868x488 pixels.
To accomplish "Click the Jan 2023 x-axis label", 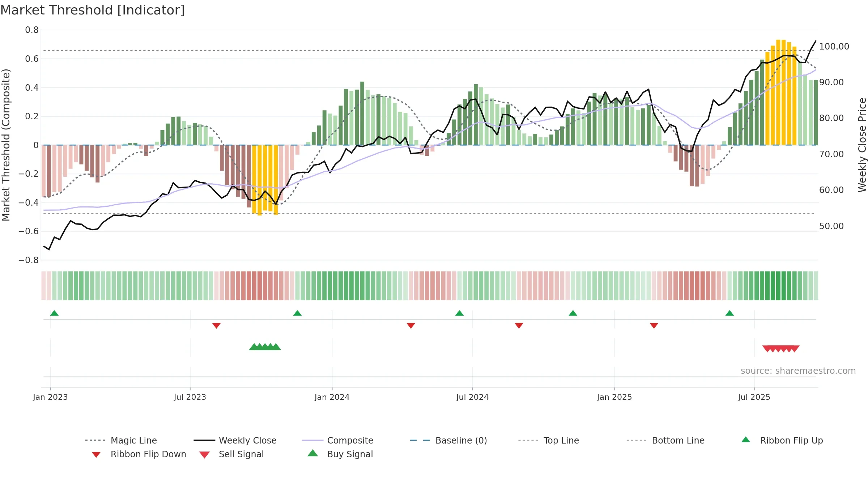I will 50,397.
